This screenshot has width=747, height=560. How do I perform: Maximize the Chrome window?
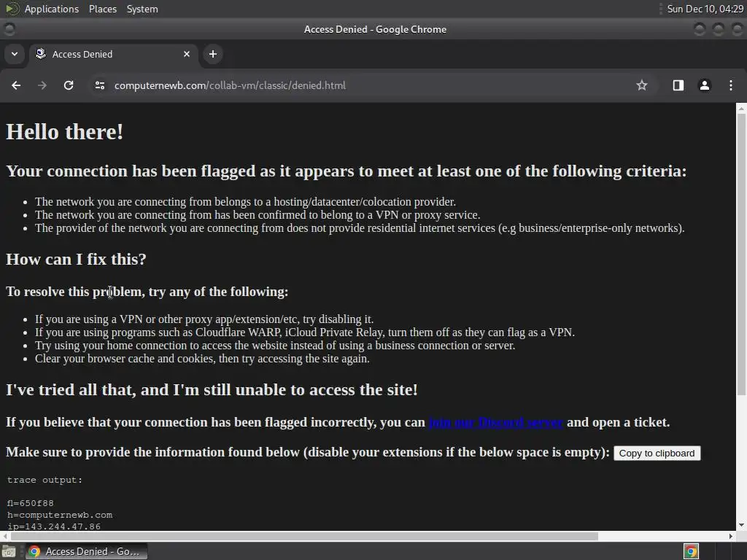pyautogui.click(x=718, y=29)
